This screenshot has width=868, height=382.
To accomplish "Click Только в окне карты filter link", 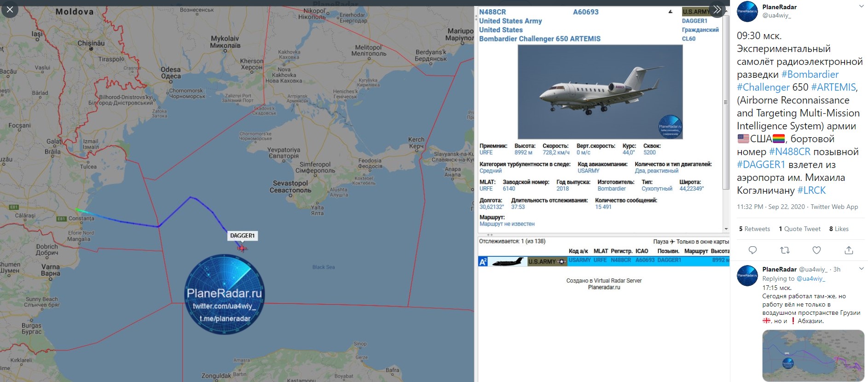I will pos(703,242).
